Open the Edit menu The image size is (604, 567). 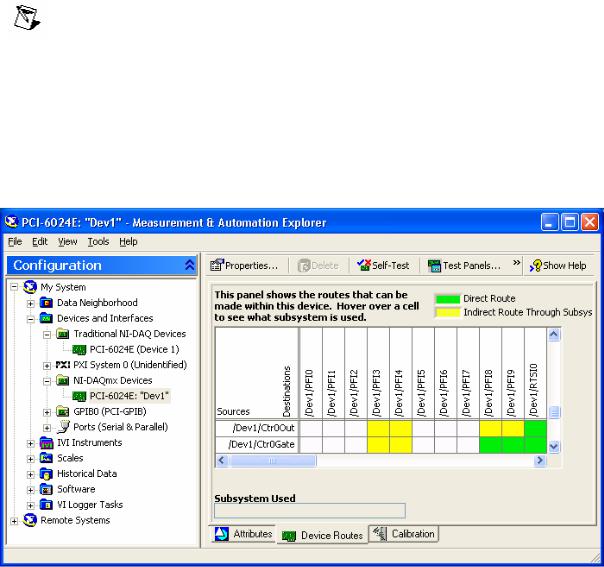pos(40,242)
